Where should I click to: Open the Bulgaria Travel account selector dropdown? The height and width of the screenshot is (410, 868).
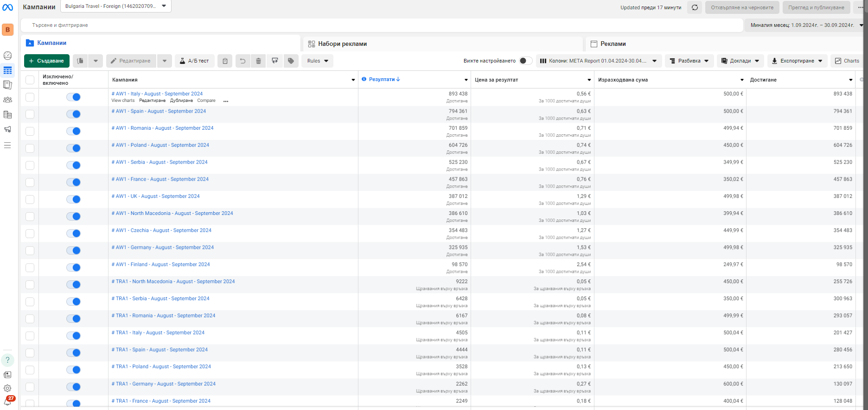[115, 6]
